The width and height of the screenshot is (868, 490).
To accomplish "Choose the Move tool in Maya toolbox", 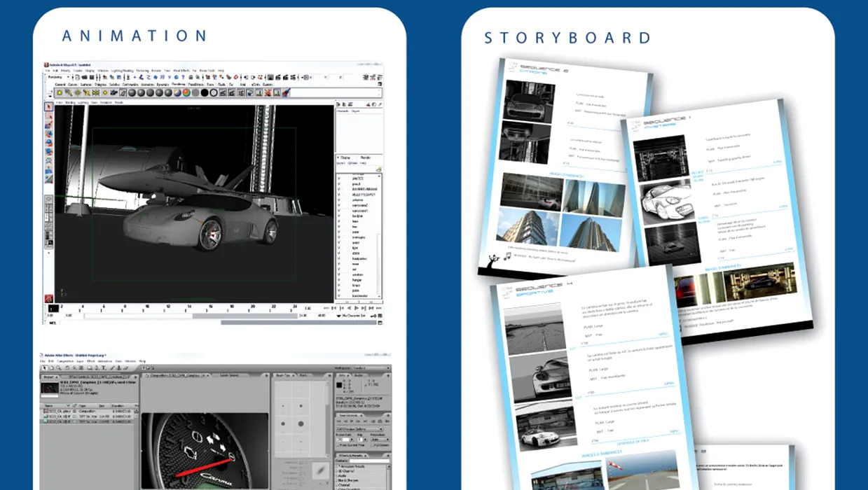I will click(49, 134).
